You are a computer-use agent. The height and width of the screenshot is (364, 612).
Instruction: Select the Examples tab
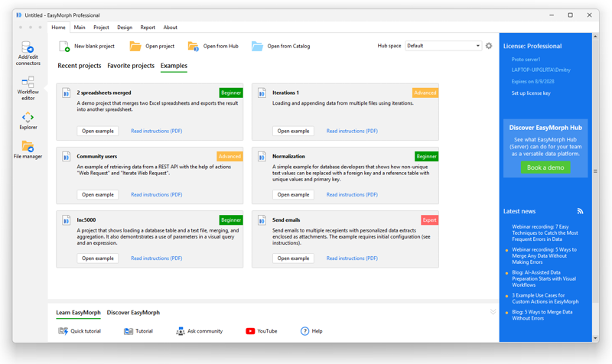coord(174,66)
